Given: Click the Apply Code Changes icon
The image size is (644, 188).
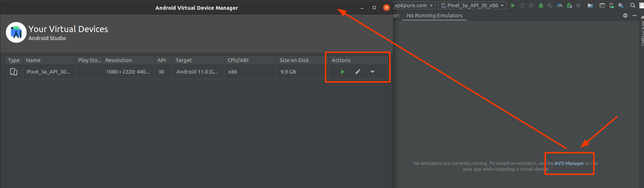Looking at the screenshot, I should pos(531,5).
